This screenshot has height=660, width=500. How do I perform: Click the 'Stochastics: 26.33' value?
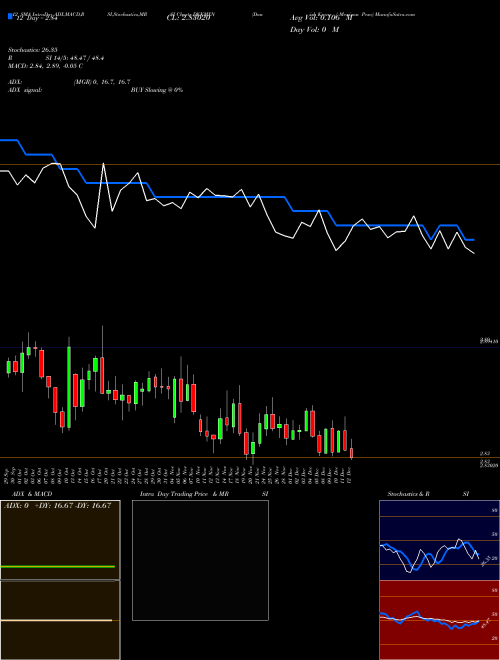tap(32, 50)
